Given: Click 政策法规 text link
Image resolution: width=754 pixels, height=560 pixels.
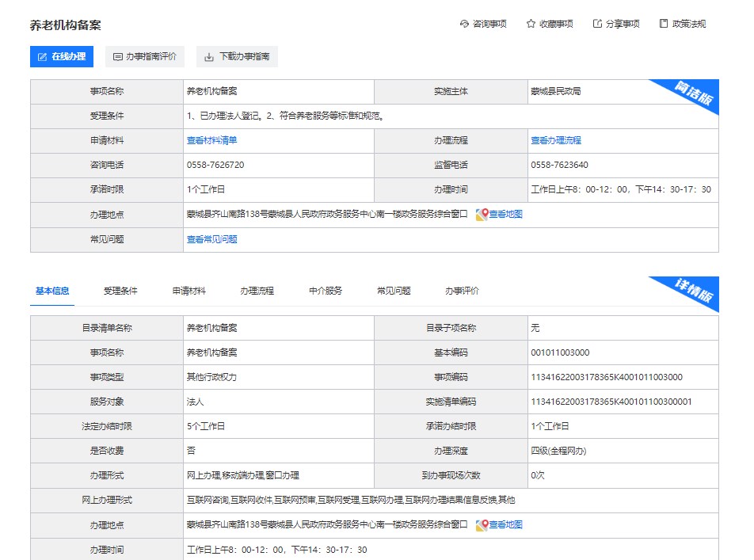Looking at the screenshot, I should pyautogui.click(x=688, y=24).
